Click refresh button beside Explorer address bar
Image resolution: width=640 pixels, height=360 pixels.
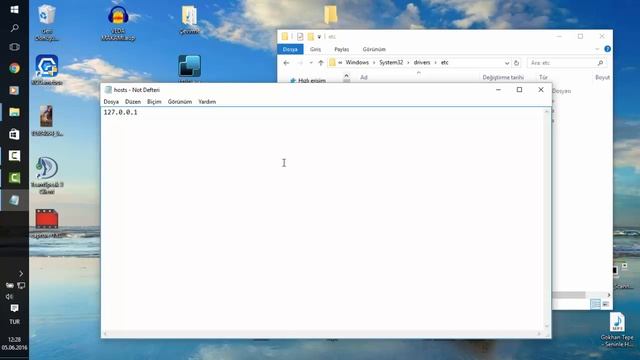tap(516, 63)
